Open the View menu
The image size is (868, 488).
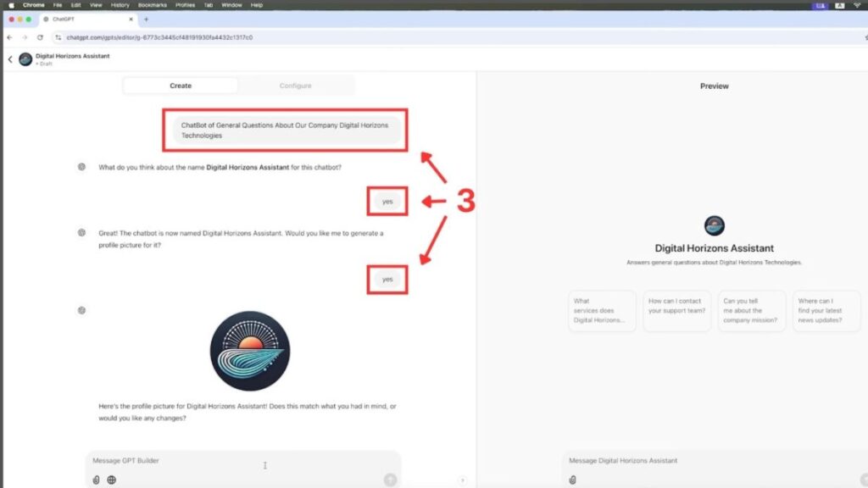[x=96, y=5]
